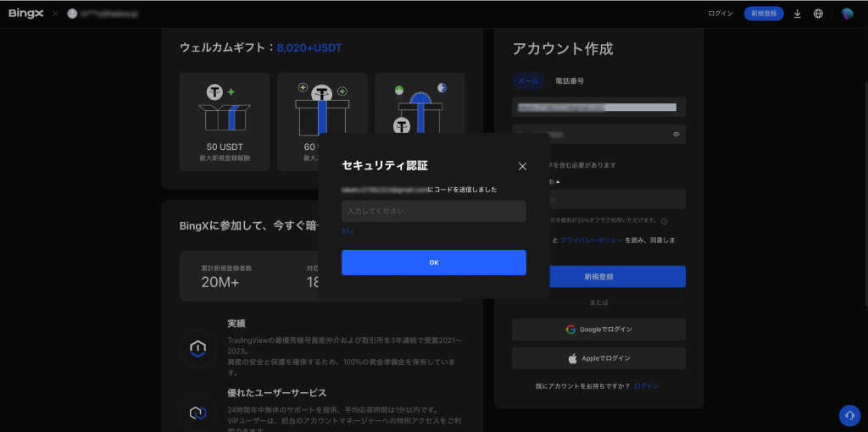Click the verification code input field

click(433, 211)
